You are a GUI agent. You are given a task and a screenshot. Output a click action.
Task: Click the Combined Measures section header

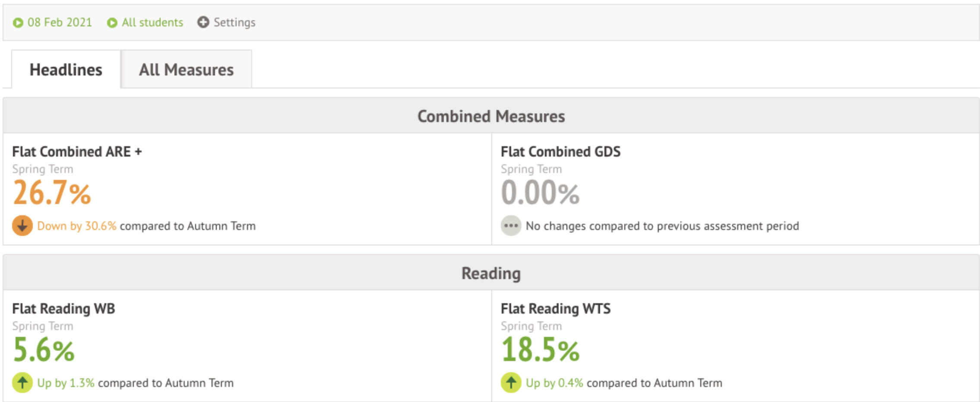[x=491, y=116]
